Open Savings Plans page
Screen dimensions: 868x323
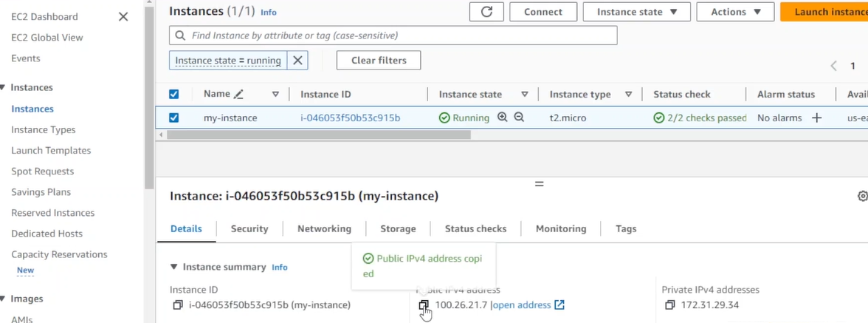click(41, 192)
